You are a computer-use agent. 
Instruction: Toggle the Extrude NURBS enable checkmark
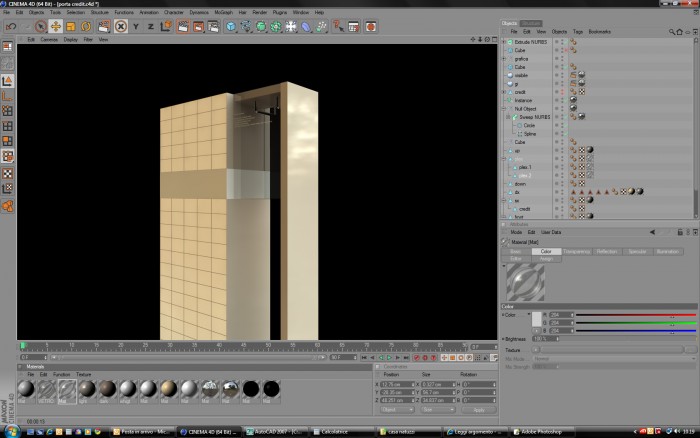click(x=566, y=42)
